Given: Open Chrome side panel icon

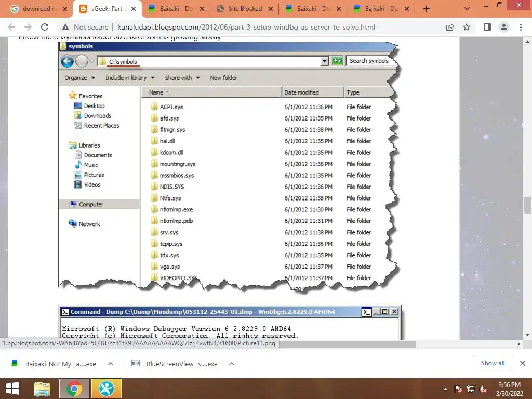Looking at the screenshot, I should [487, 27].
